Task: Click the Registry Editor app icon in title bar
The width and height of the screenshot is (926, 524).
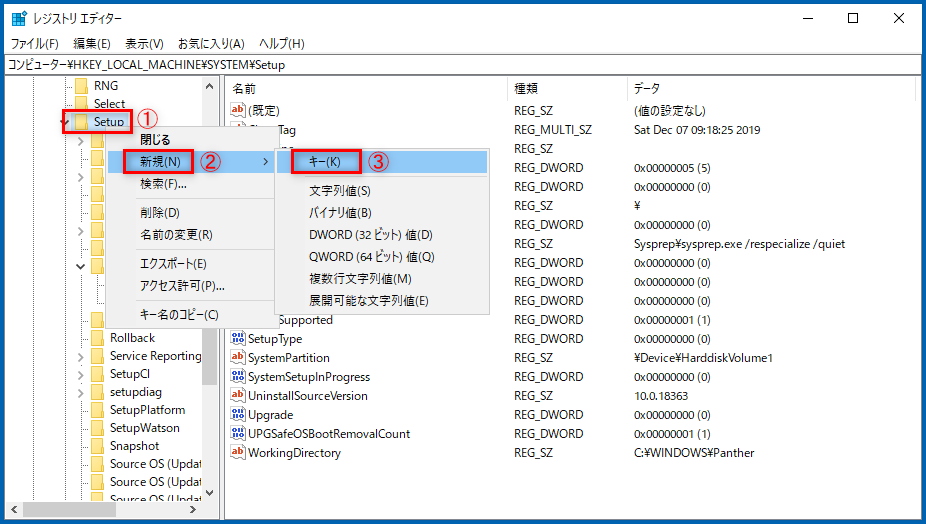Action: pyautogui.click(x=19, y=18)
